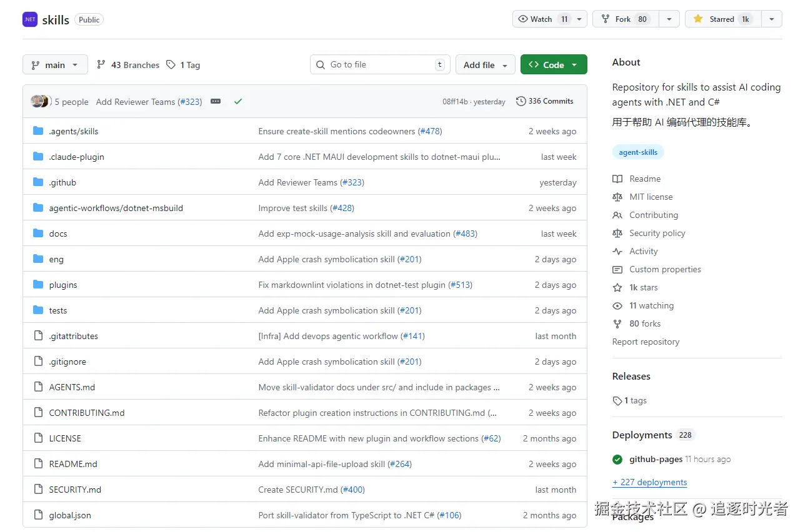Click the folder icon beside docs
803x532 pixels.
(38, 234)
